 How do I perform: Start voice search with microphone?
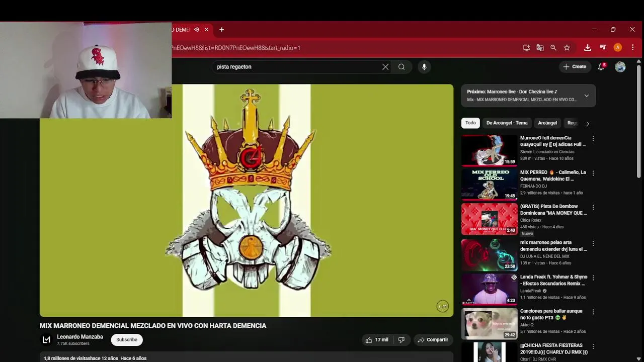click(x=424, y=67)
